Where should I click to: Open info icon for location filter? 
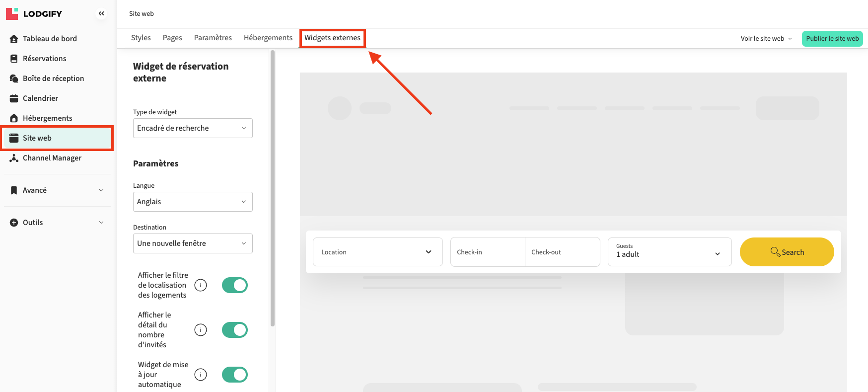click(201, 285)
